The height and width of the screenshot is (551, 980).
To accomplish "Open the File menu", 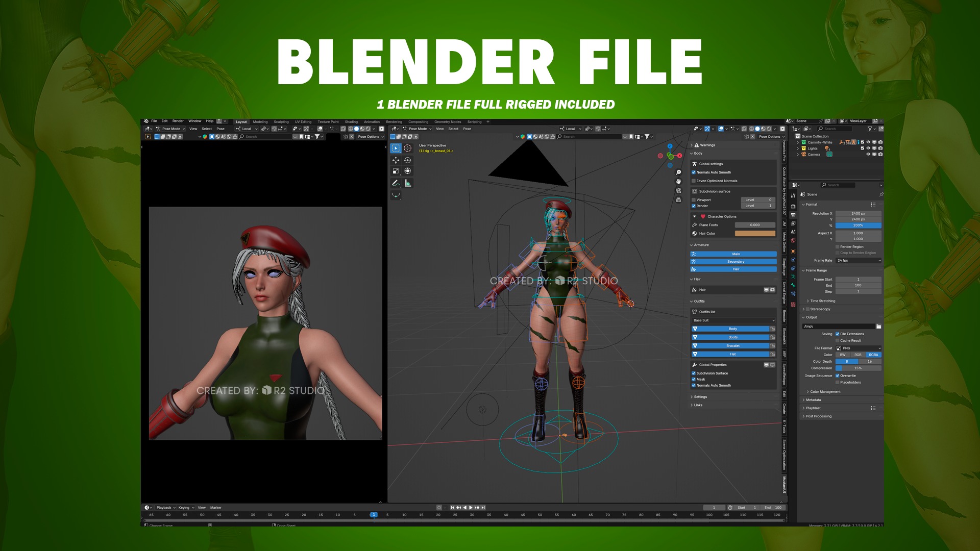I will [154, 121].
